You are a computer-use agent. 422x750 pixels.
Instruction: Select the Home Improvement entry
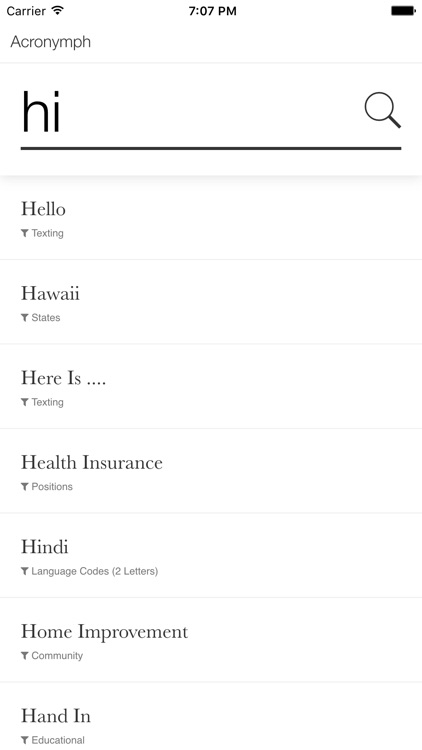211,640
